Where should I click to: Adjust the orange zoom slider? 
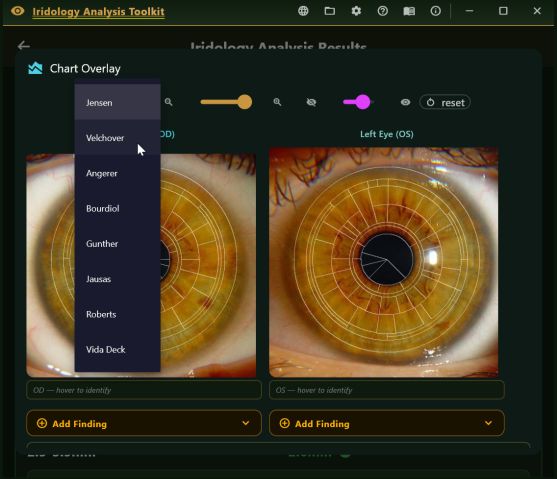pyautogui.click(x=226, y=102)
